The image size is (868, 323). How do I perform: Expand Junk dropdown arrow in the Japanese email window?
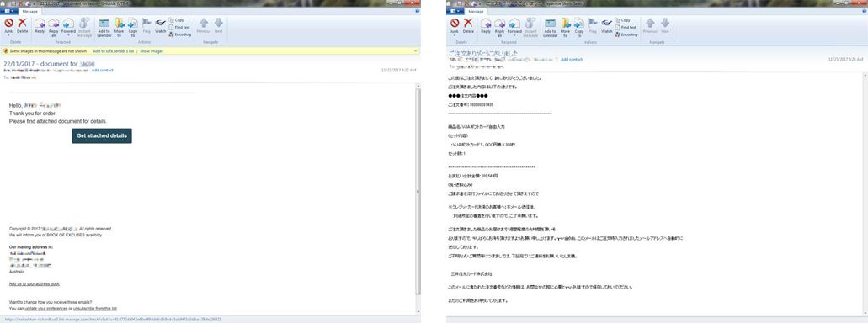pyautogui.click(x=455, y=35)
